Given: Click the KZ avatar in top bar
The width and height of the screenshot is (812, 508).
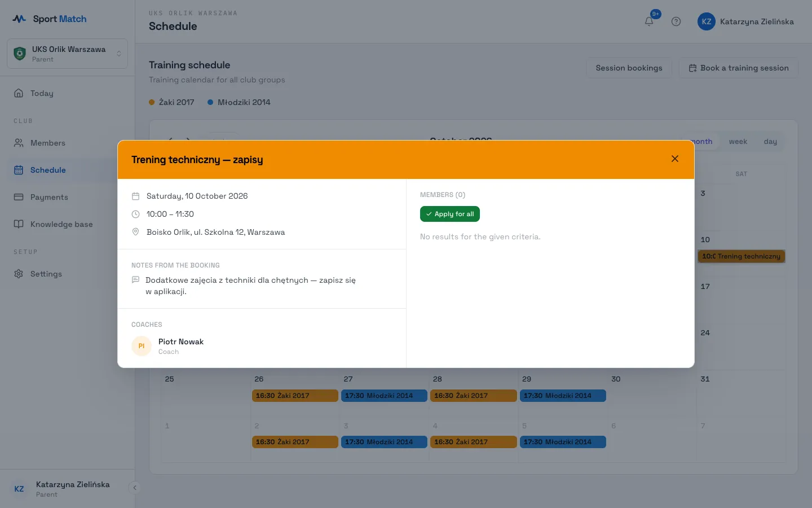Looking at the screenshot, I should pyautogui.click(x=707, y=21).
